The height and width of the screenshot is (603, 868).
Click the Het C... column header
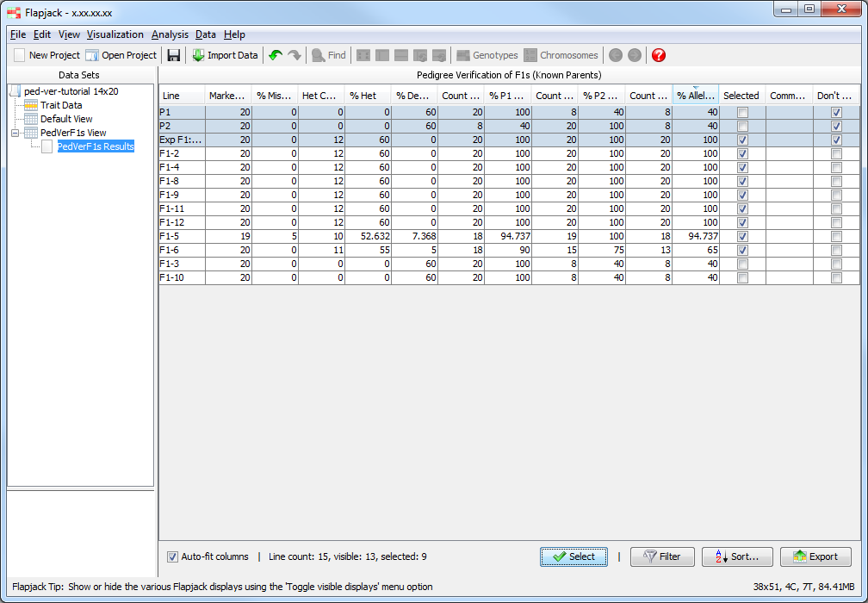pos(321,96)
